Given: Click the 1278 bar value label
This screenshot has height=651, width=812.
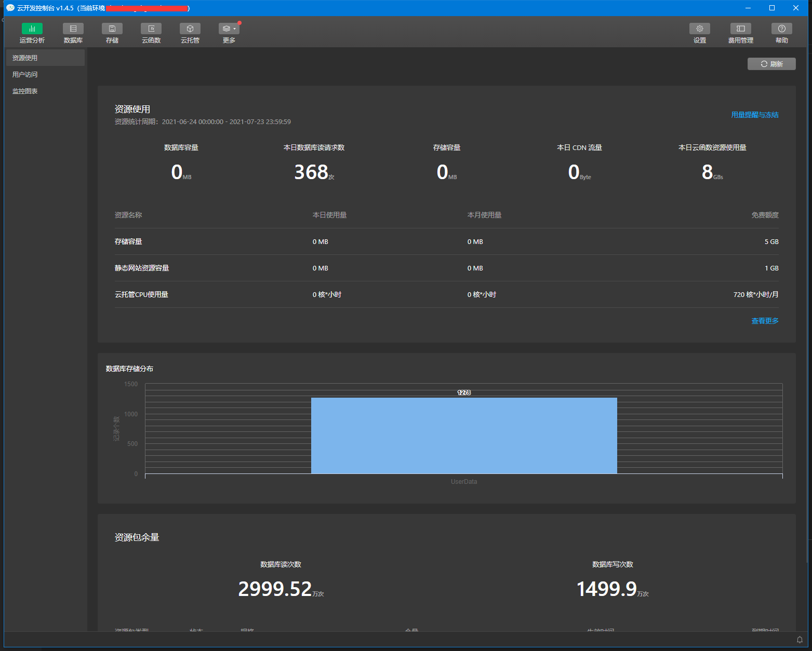Looking at the screenshot, I should 464,392.
